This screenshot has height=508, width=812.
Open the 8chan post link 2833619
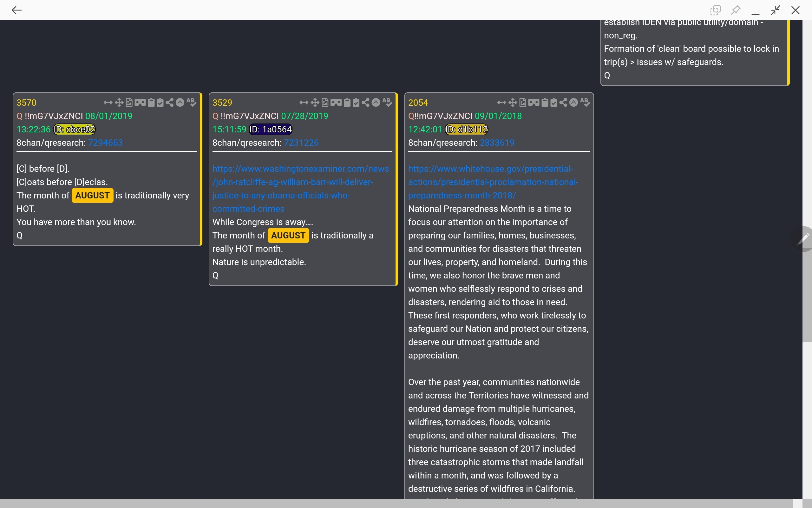(x=497, y=143)
